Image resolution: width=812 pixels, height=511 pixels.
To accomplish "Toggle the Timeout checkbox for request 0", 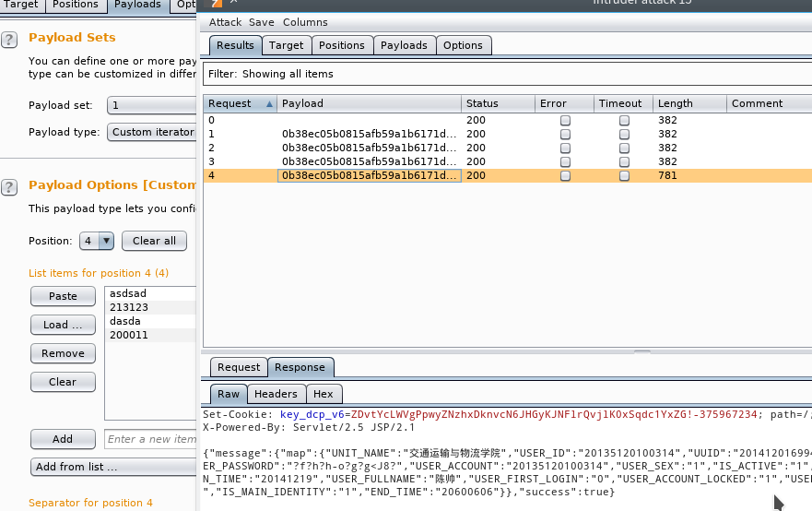I will click(x=624, y=120).
